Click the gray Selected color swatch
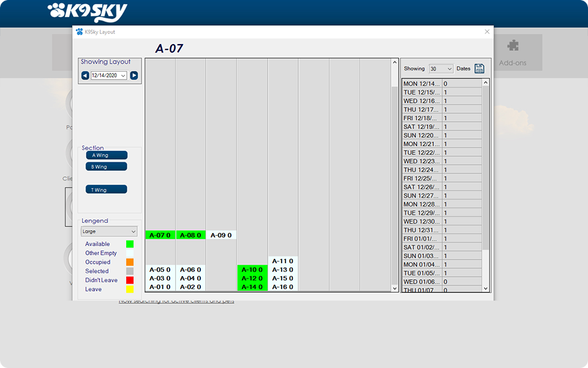This screenshot has width=588, height=368. coord(130,271)
